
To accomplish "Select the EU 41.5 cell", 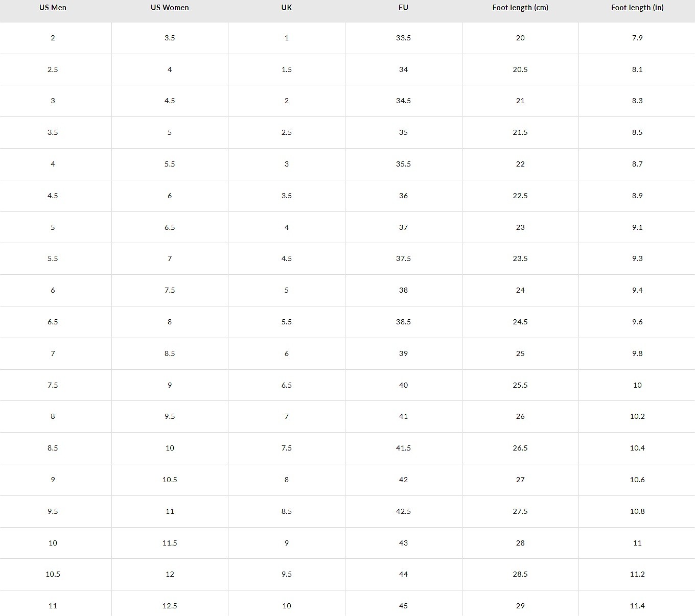I will click(403, 448).
